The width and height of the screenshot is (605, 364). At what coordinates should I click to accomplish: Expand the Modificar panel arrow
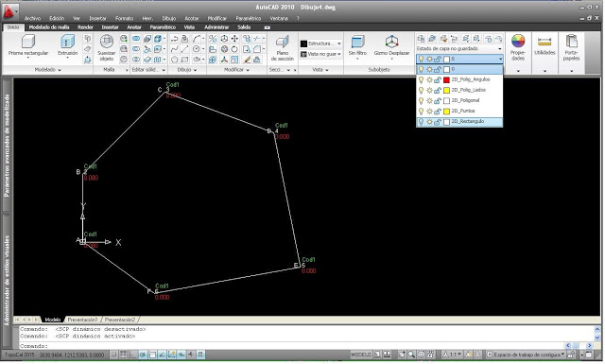248,70
